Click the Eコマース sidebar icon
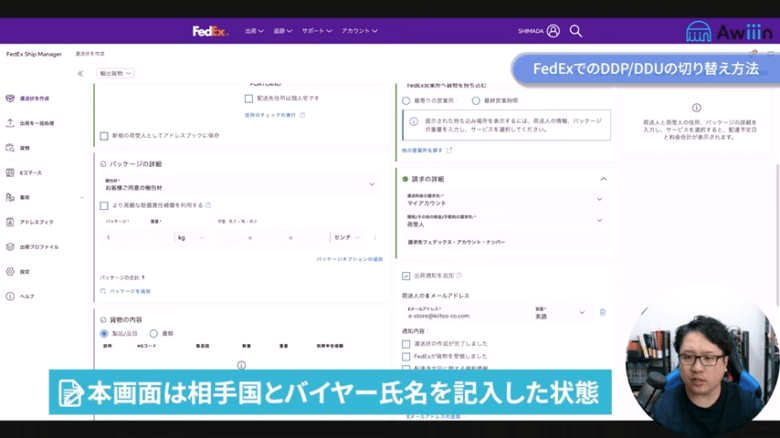Viewport: 780px width, 438px height. click(10, 173)
